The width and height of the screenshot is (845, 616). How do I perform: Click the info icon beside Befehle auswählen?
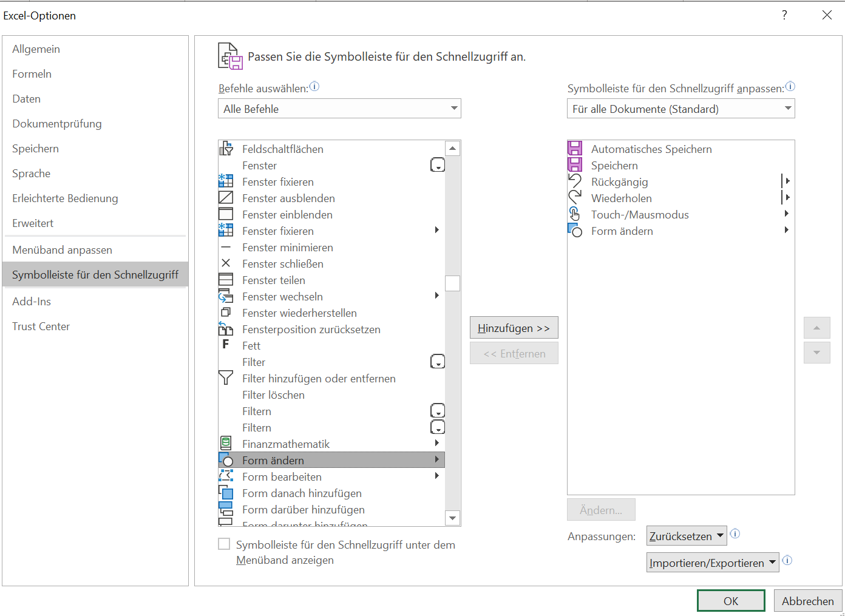[x=314, y=87]
